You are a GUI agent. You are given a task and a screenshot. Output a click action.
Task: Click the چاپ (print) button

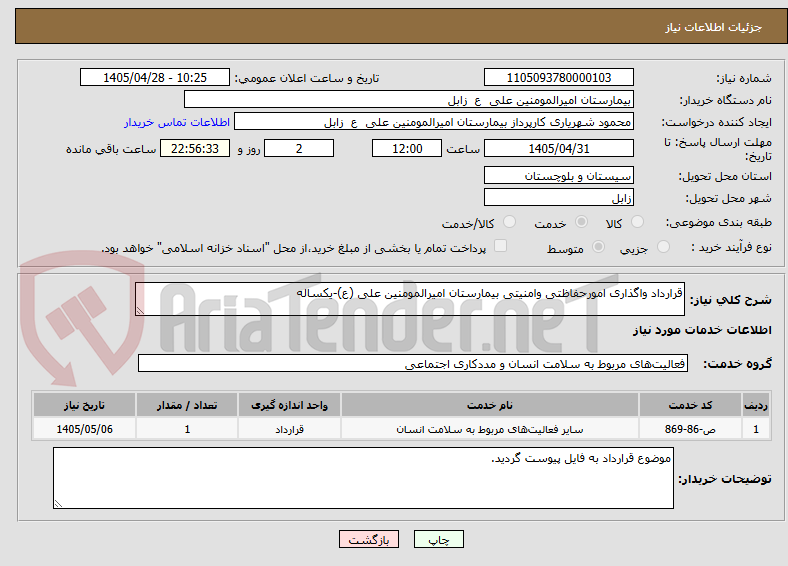click(x=438, y=539)
